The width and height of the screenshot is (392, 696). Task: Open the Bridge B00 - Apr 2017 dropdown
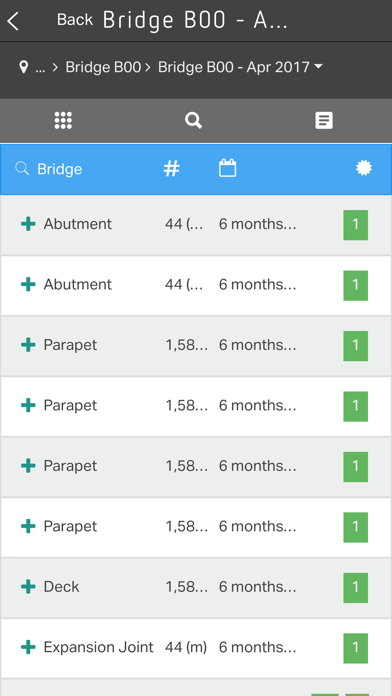coord(240,67)
